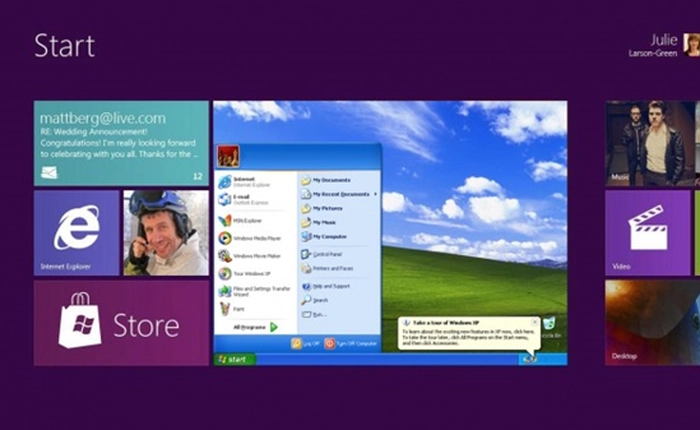
Task: Click the unread count 12 on Mail tile
Action: coord(198,176)
